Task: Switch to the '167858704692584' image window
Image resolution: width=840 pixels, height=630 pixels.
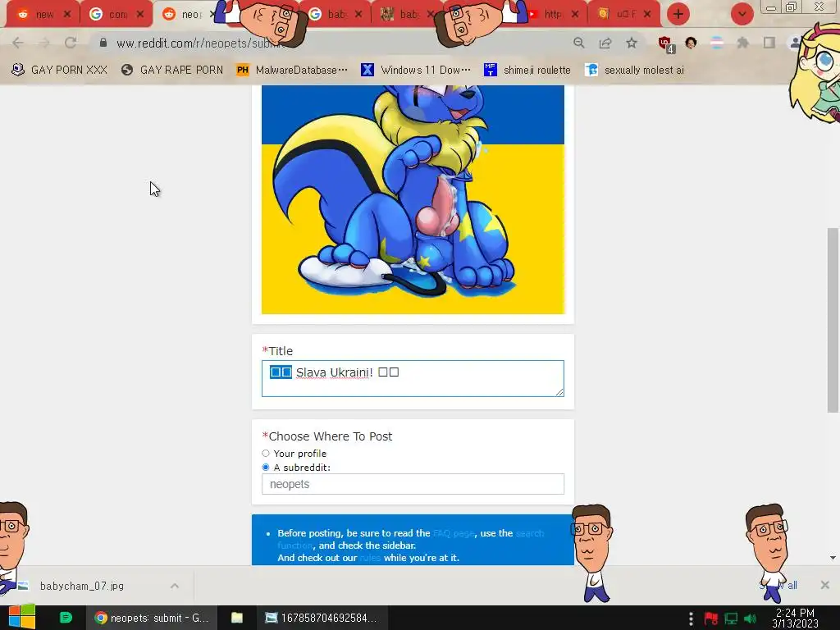Action: 322,618
